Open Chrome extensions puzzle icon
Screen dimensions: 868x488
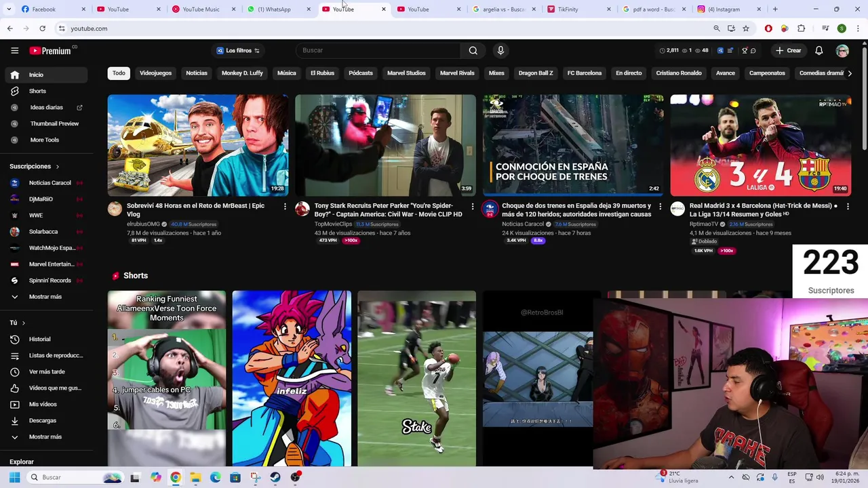point(801,28)
